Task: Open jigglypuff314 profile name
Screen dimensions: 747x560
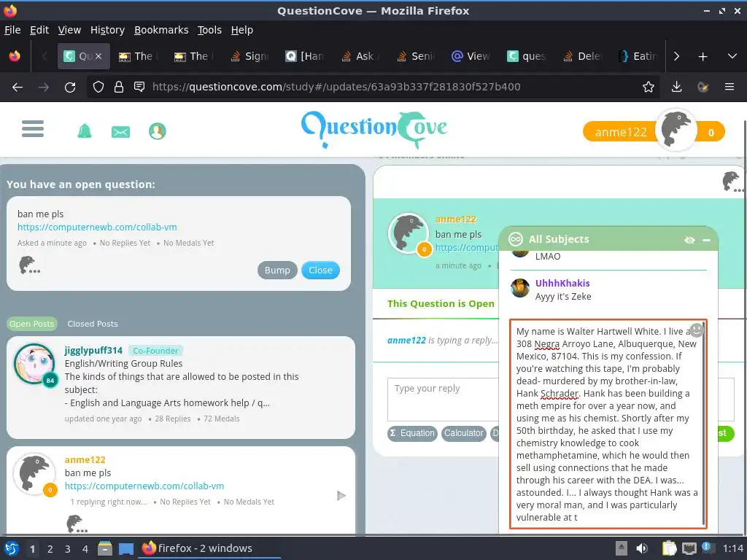Action: pos(93,351)
